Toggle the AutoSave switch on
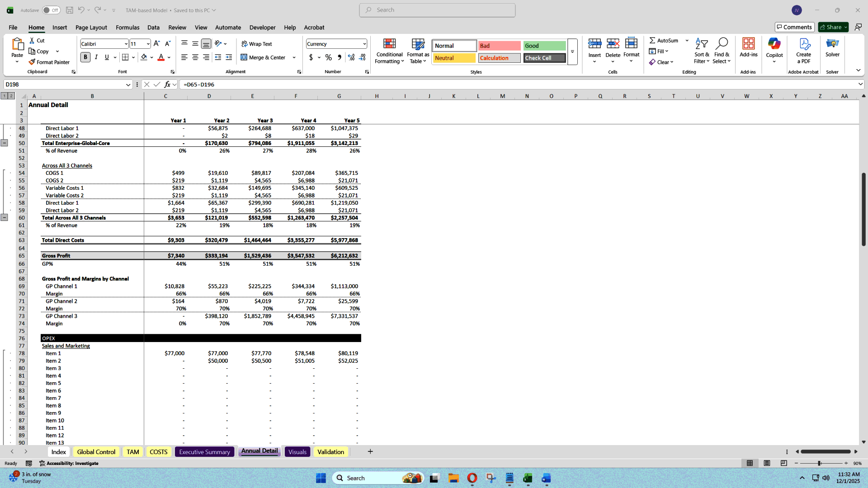 pyautogui.click(x=51, y=9)
